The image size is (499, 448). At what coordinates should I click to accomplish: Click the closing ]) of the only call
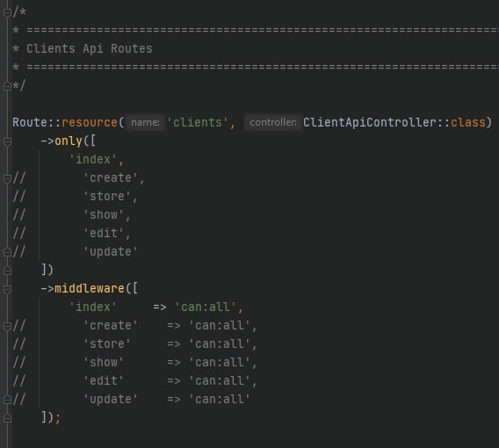(x=47, y=271)
